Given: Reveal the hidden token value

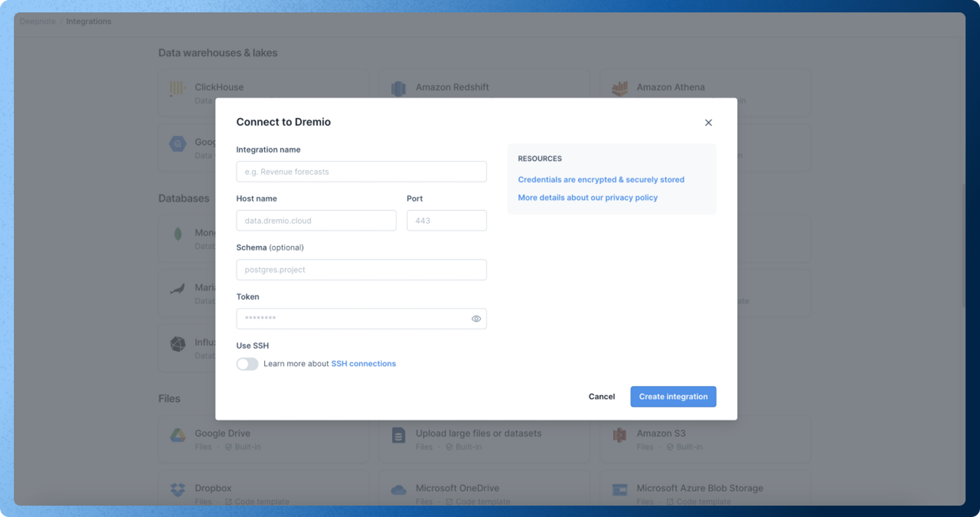Looking at the screenshot, I should click(x=476, y=319).
